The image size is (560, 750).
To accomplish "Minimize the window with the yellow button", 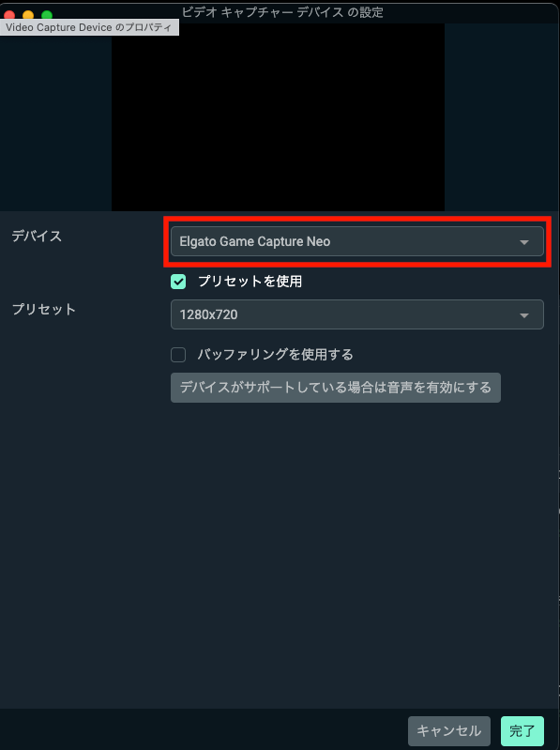I will coord(28,15).
